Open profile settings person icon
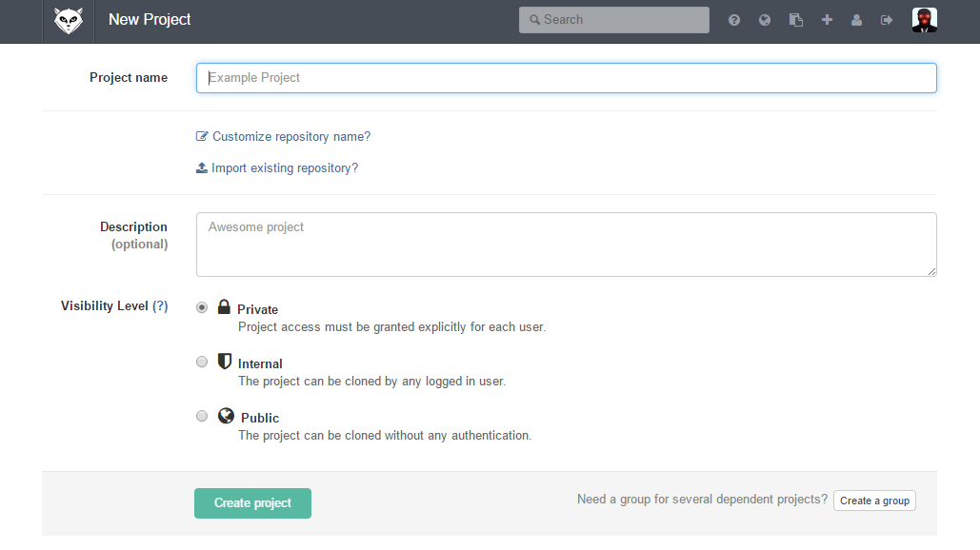The width and height of the screenshot is (980, 550). [856, 20]
